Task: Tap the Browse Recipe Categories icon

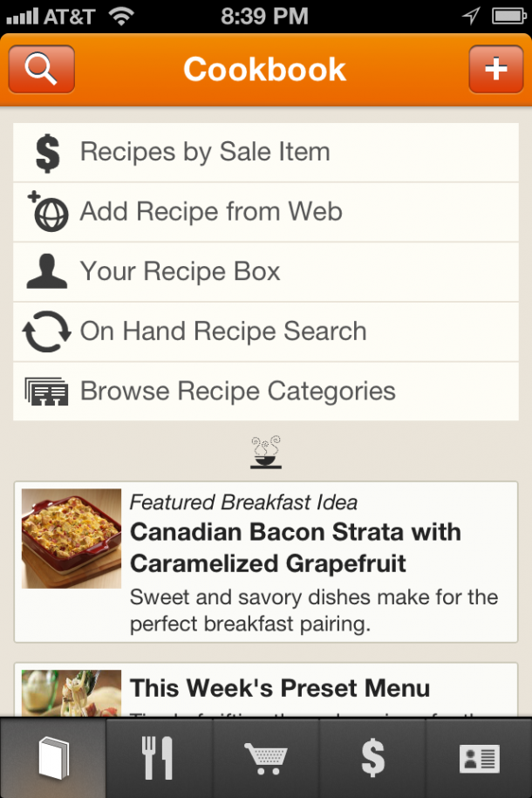Action: tap(46, 392)
